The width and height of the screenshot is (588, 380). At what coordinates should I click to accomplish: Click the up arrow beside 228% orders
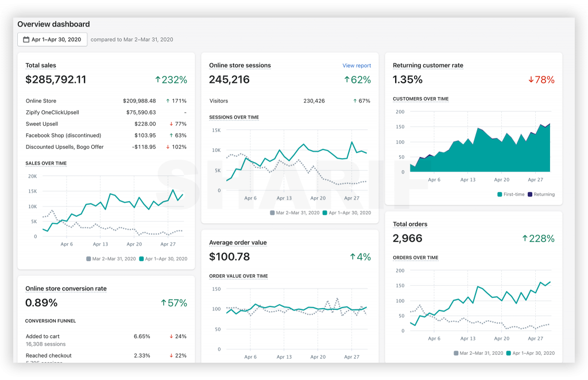[x=525, y=239]
